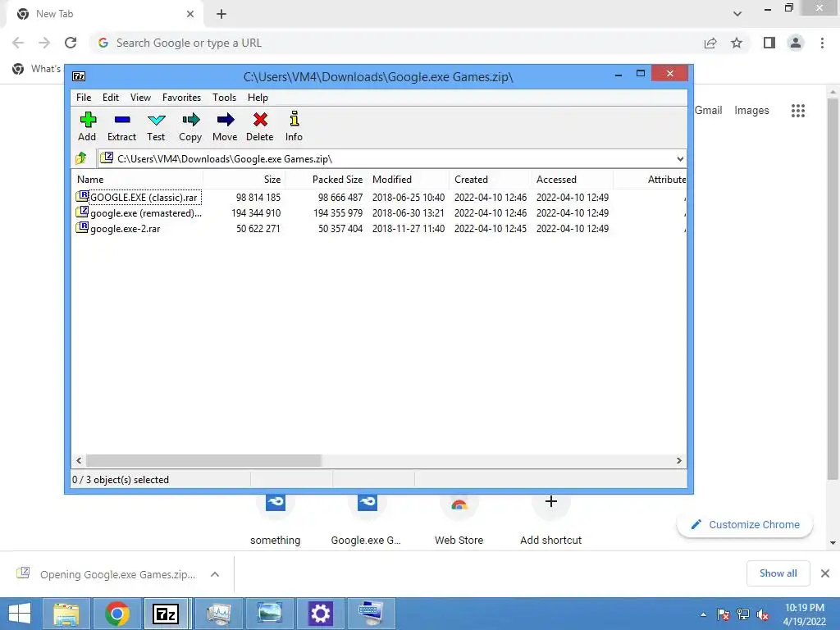840x630 pixels.
Task: Click the 7-Zip taskbar icon
Action: (166, 614)
